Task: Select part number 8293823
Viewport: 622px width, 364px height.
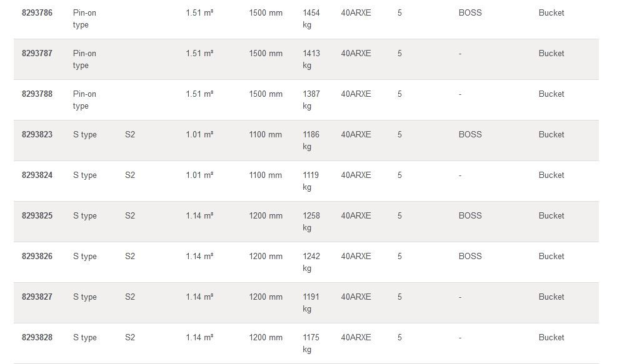Action: point(37,134)
